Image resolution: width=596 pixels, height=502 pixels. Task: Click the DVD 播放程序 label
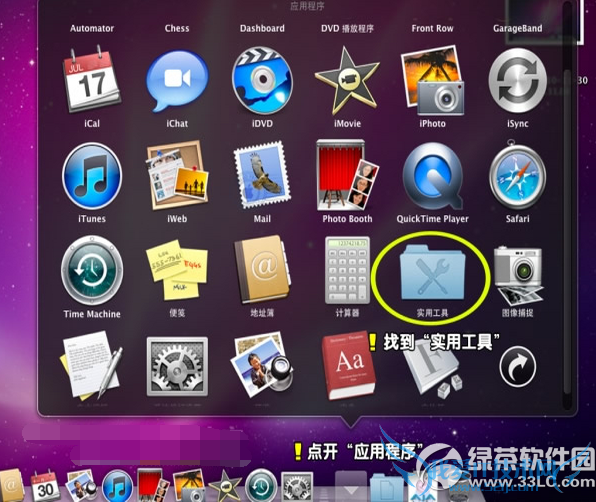point(347,28)
